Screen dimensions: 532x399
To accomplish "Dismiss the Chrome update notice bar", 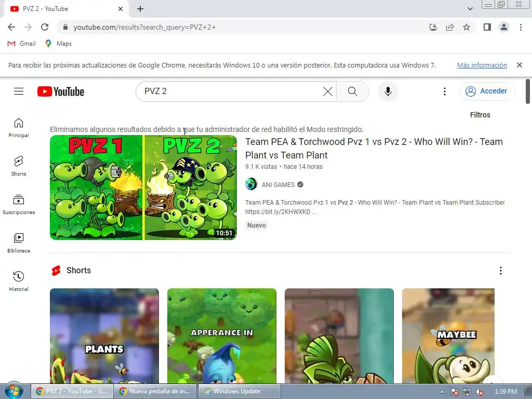I will click(x=520, y=65).
